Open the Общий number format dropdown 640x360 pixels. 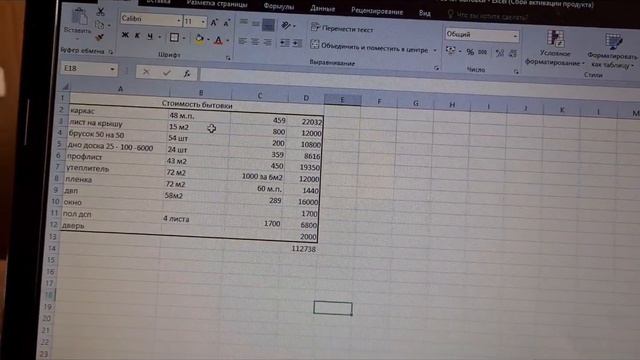point(515,36)
